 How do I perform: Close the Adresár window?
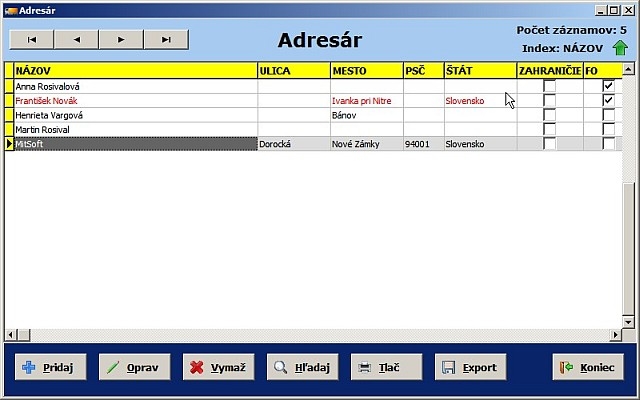(x=629, y=10)
